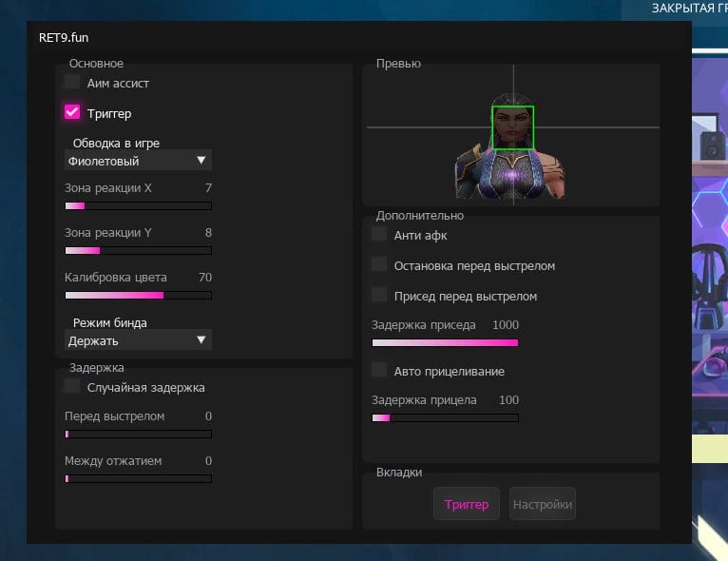Click the Зона реакции Y slider
This screenshot has width=728, height=561.
139,251
